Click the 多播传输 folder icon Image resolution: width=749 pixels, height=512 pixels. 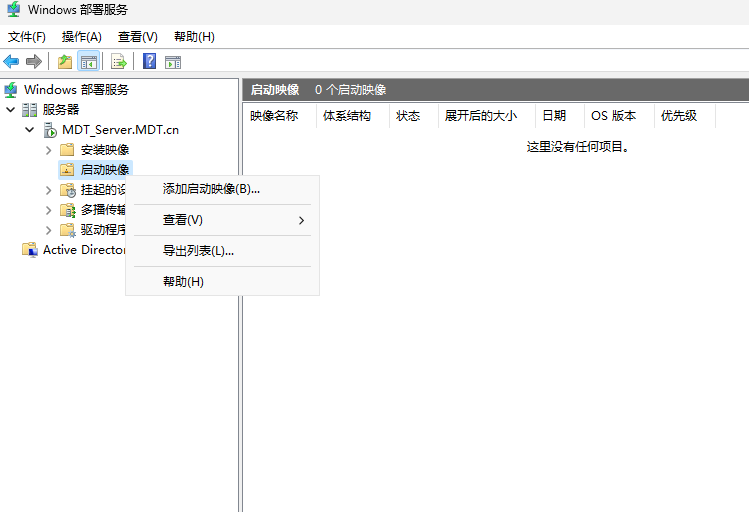click(68, 210)
